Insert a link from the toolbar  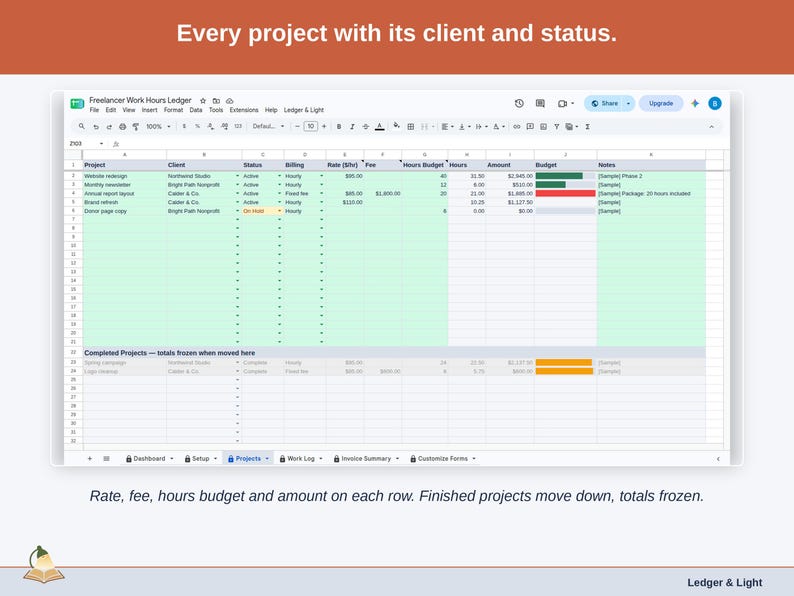pos(517,127)
